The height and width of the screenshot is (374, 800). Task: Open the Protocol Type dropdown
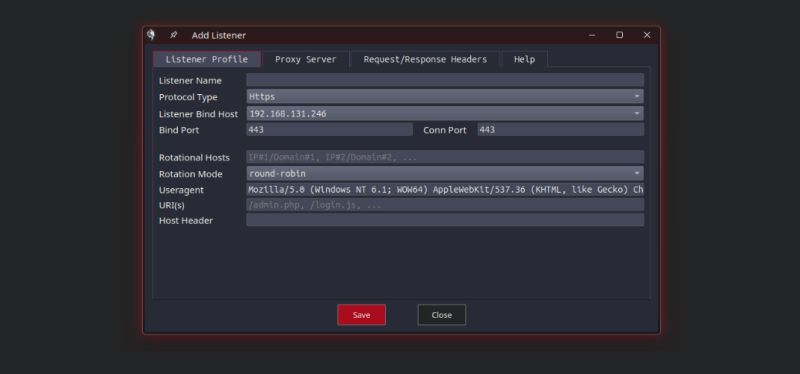click(x=445, y=96)
